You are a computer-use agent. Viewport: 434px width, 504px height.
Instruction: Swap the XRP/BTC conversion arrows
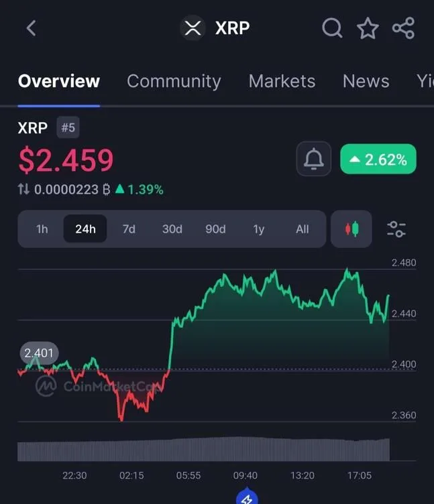24,190
